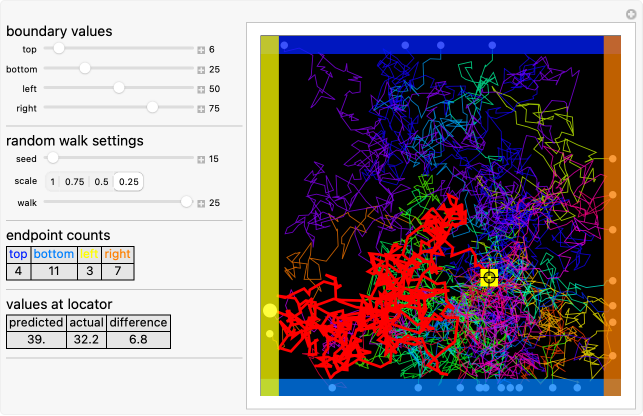Image resolution: width=643 pixels, height=416 pixels.
Task: Click the 'bottom' header in endpoint counts
Action: point(54,254)
